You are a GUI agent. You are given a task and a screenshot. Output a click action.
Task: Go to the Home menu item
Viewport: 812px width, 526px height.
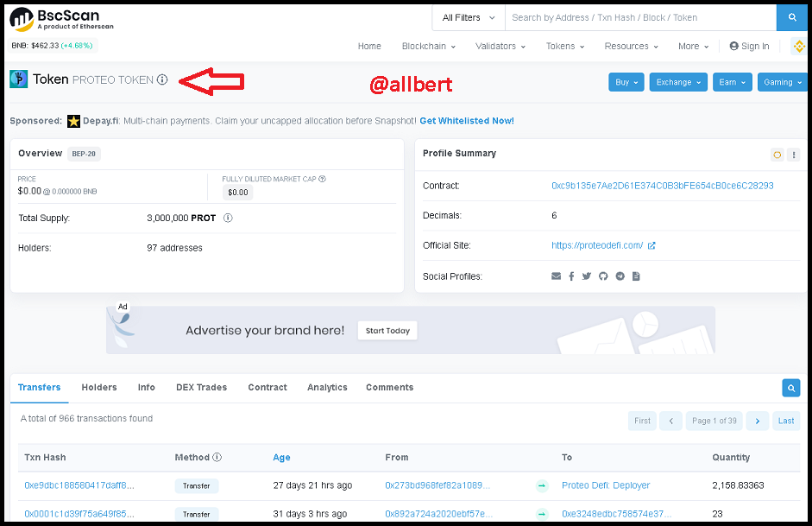tap(369, 46)
